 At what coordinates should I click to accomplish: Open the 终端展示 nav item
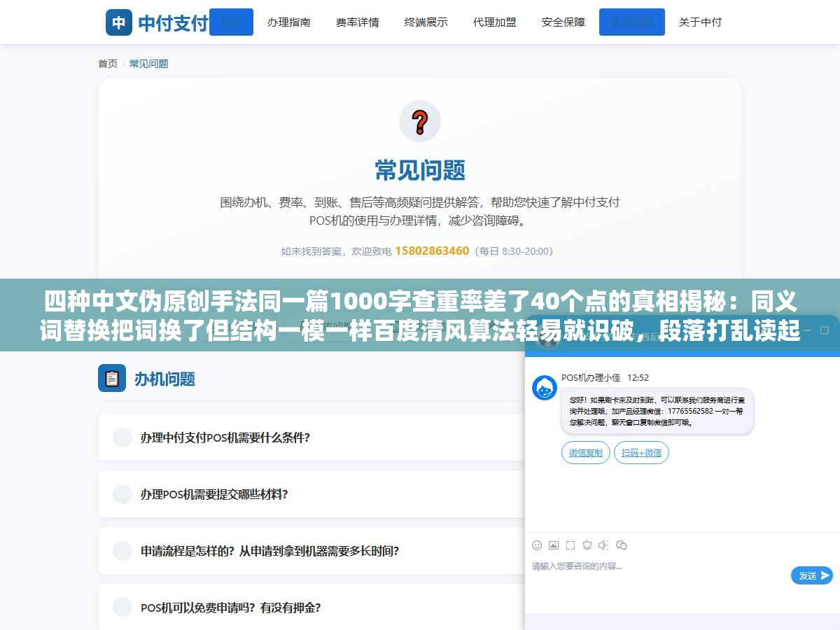tap(426, 22)
